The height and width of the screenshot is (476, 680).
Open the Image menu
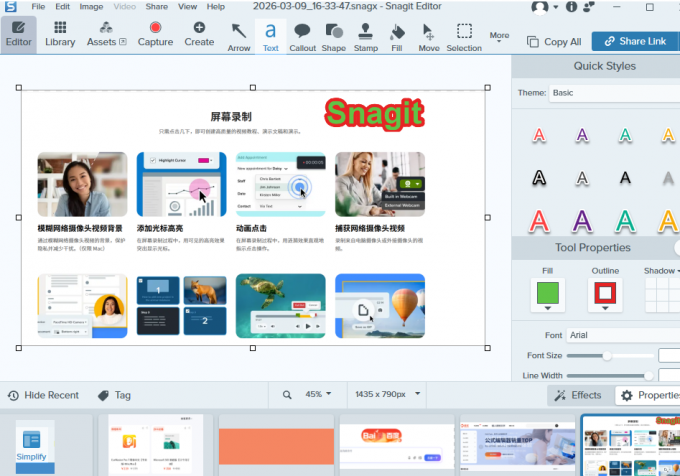[91, 7]
